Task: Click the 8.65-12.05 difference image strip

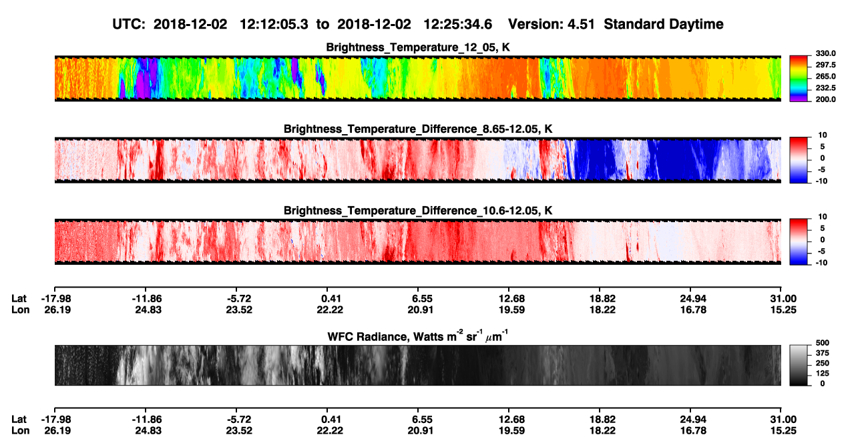Action: pos(418,160)
